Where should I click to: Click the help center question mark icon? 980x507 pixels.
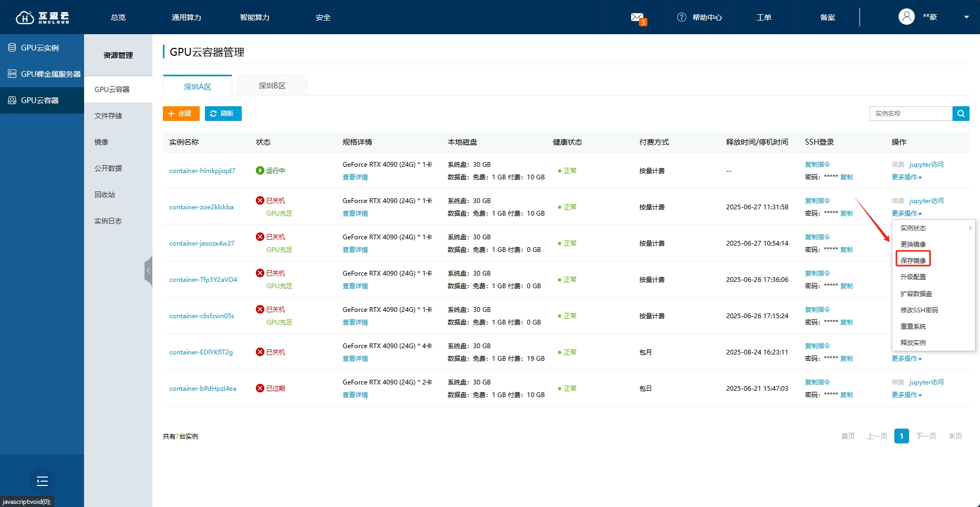(x=682, y=17)
